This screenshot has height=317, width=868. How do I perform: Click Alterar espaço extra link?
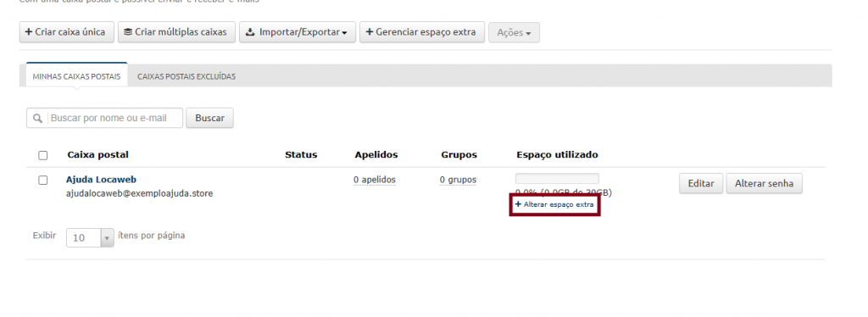point(554,204)
